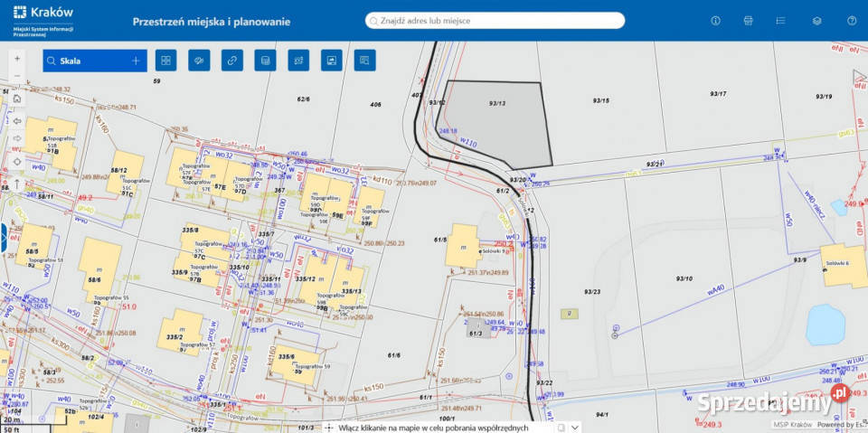Open the map layers stack icon
The image size is (868, 433).
pyautogui.click(x=817, y=21)
